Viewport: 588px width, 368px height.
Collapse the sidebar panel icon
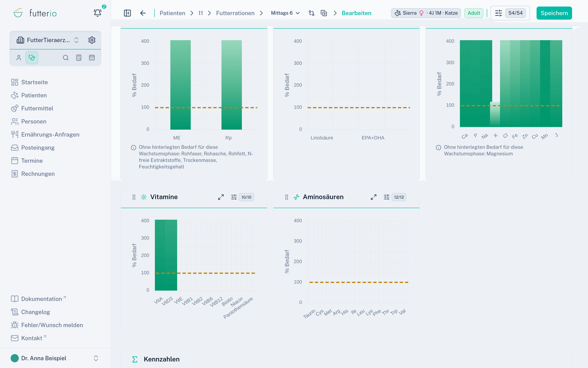[x=127, y=13]
